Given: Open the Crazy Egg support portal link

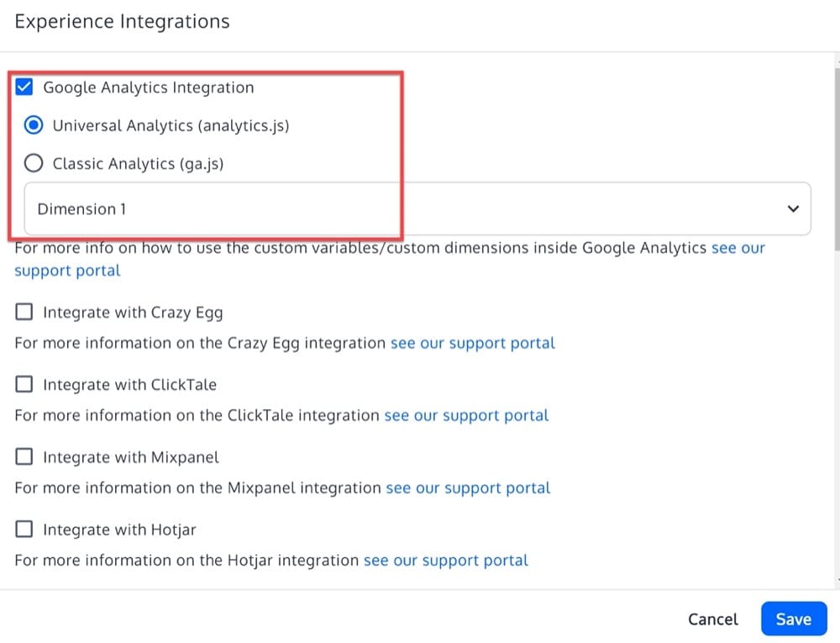Looking at the screenshot, I should tap(473, 343).
